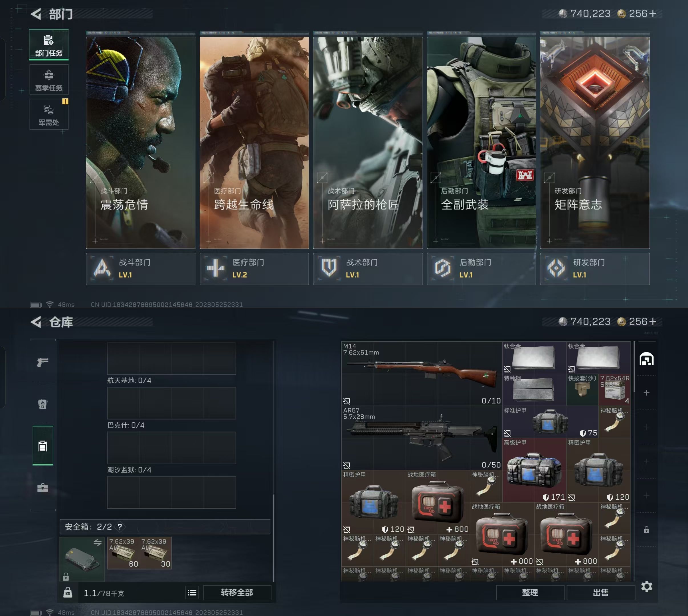Open the 军需处 tab
The height and width of the screenshot is (616, 688).
[x=49, y=114]
